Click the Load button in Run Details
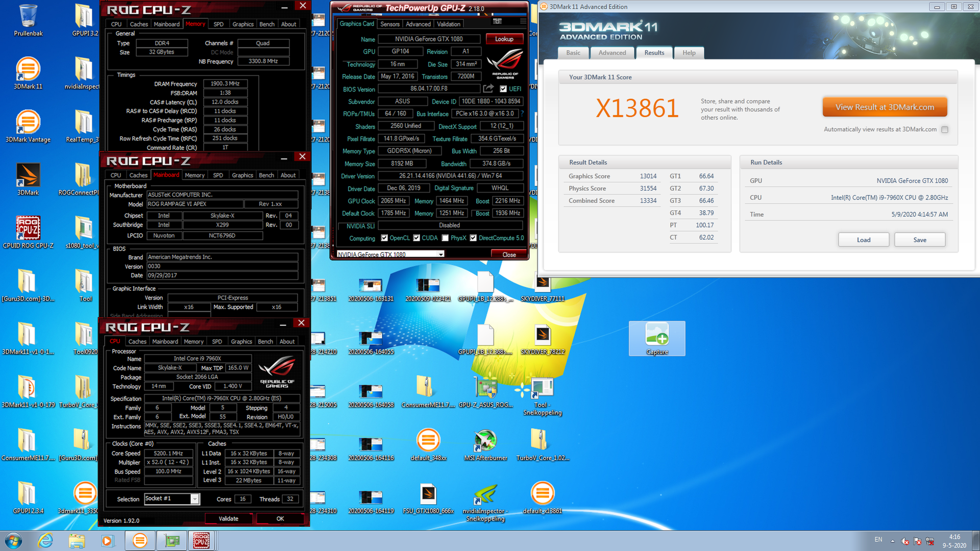This screenshot has width=980, height=551. [864, 240]
